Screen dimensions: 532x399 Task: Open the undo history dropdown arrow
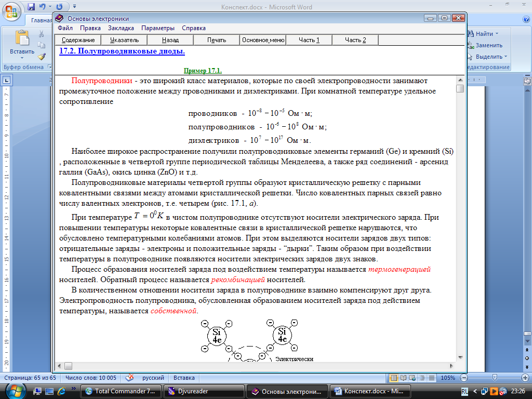click(50, 6)
